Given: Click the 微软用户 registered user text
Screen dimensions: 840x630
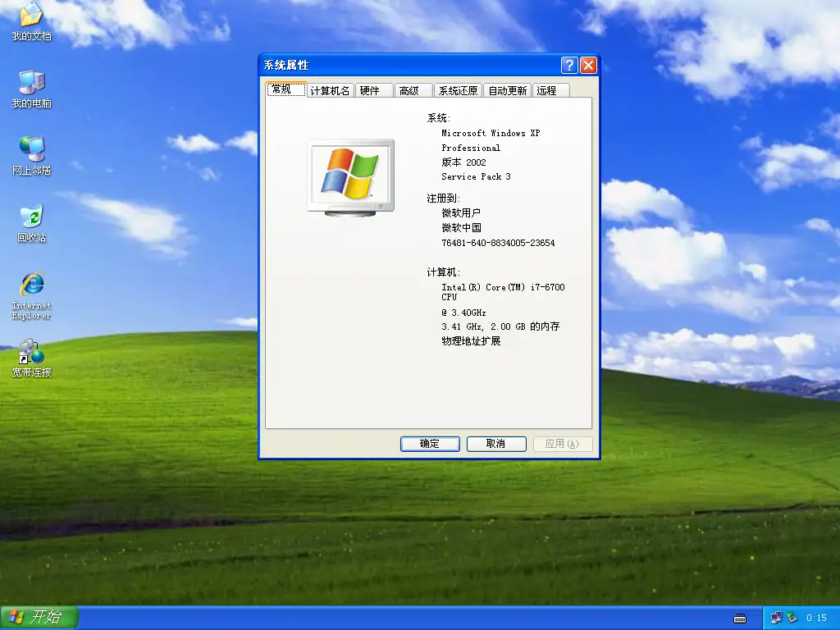Looking at the screenshot, I should [461, 213].
